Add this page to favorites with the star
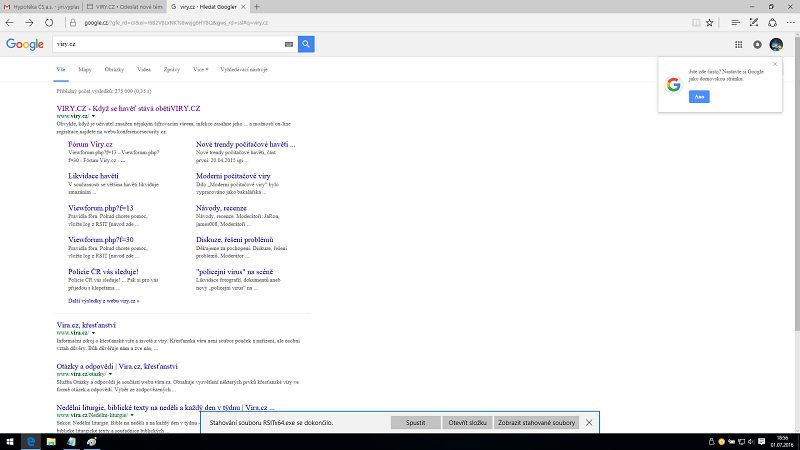 click(710, 22)
